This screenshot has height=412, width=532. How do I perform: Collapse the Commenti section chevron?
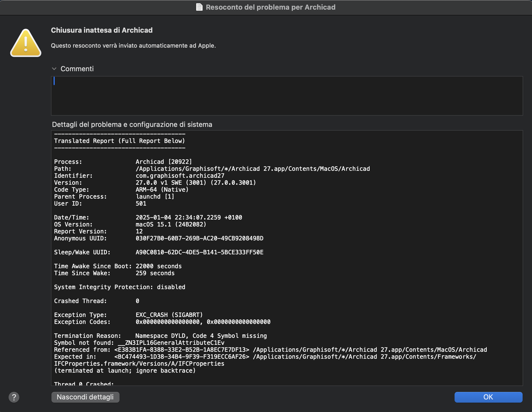coord(54,69)
